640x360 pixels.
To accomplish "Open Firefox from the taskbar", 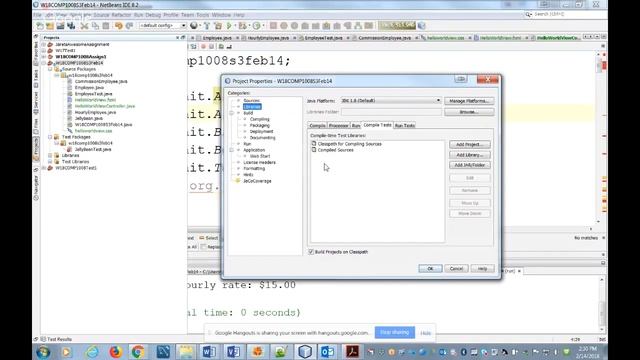I will [x=116, y=351].
